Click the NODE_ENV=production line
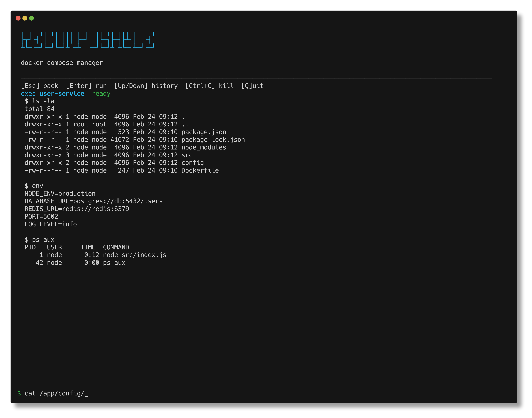Image resolution: width=532 pixels, height=418 pixels. click(60, 194)
